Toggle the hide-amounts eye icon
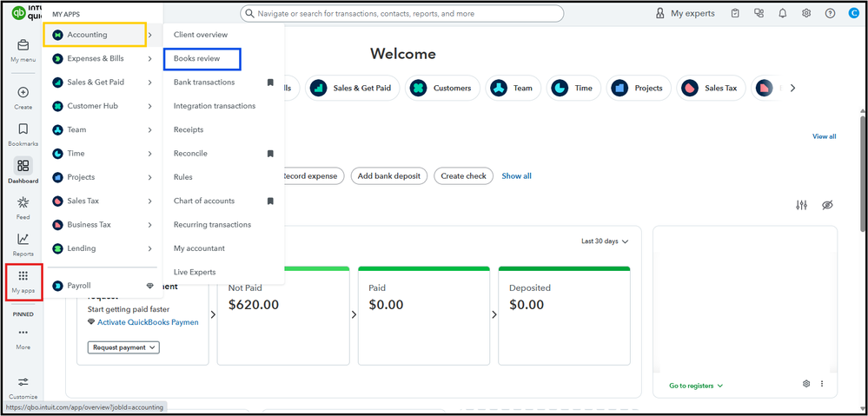The height and width of the screenshot is (416, 868). 827,205
